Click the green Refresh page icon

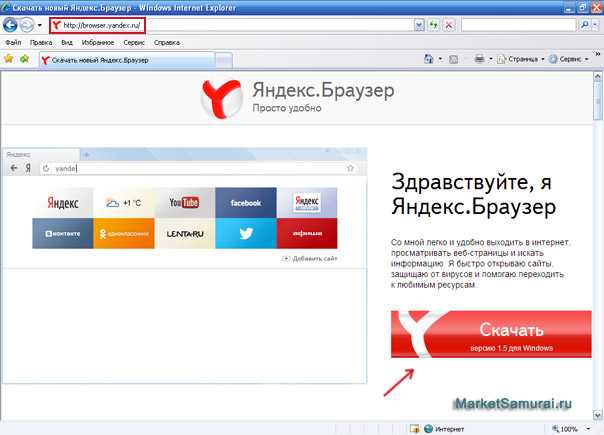[x=434, y=25]
